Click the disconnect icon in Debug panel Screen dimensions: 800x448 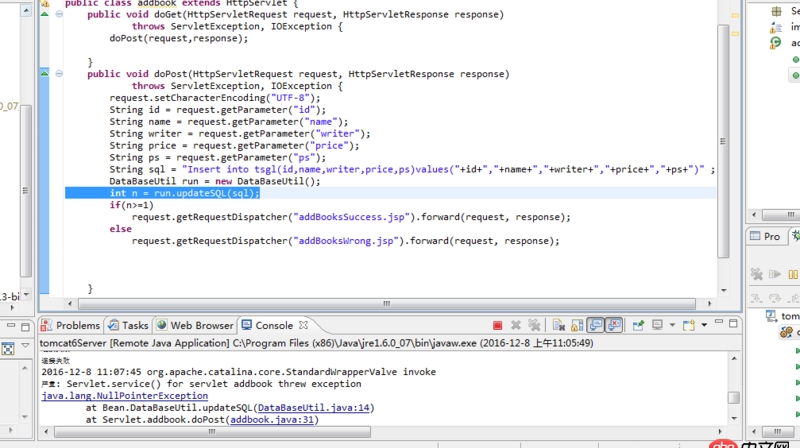[x=757, y=274]
